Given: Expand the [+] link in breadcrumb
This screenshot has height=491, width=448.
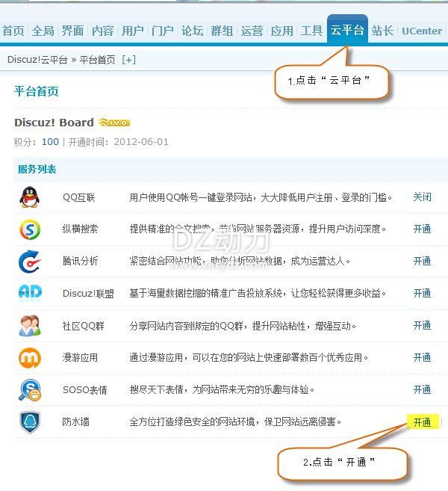Looking at the screenshot, I should [128, 60].
